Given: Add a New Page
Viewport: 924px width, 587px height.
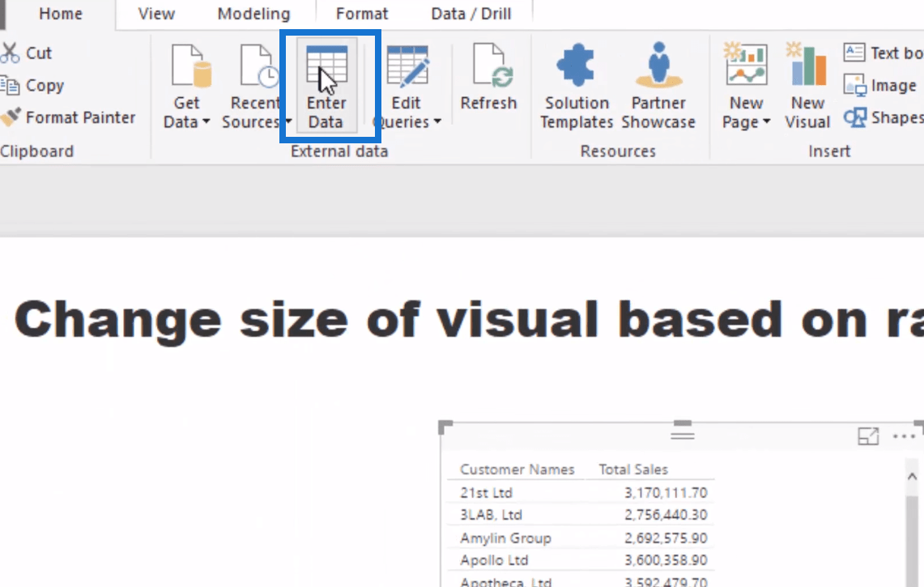Looking at the screenshot, I should [746, 87].
